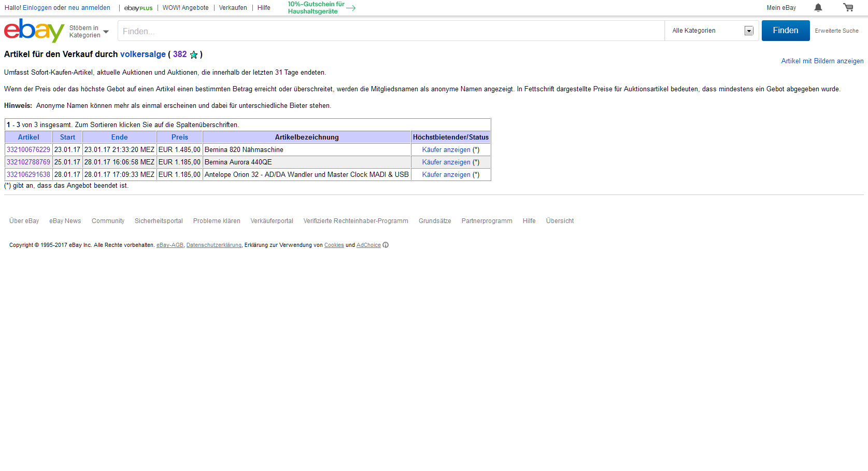Open the Hilfe footer link
Viewport: 868px width, 471px height.
coord(529,221)
